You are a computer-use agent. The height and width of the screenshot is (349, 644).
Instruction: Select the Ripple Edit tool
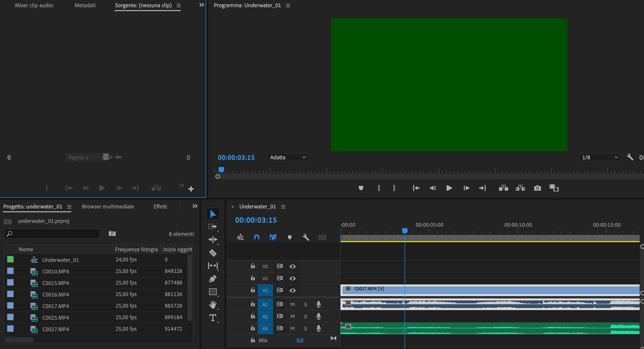212,239
